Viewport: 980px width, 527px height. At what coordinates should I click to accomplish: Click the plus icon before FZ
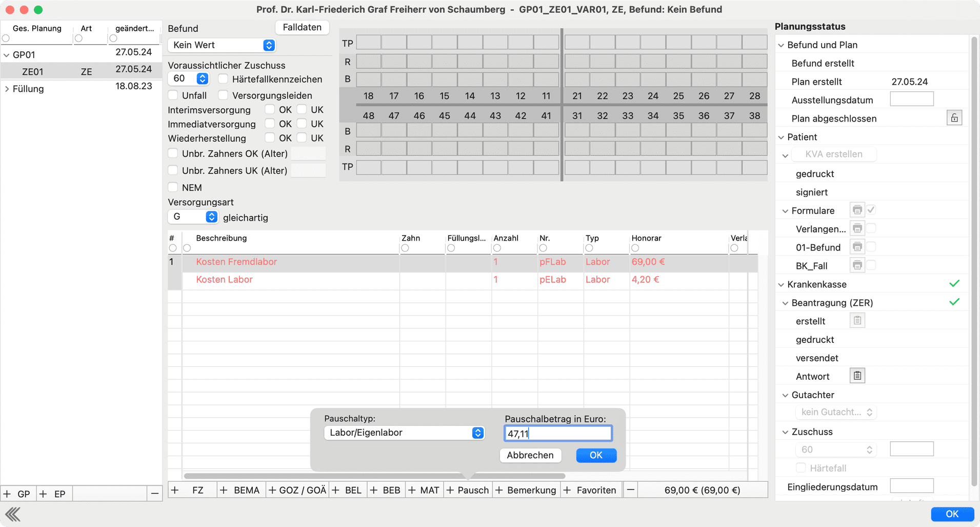(x=175, y=490)
